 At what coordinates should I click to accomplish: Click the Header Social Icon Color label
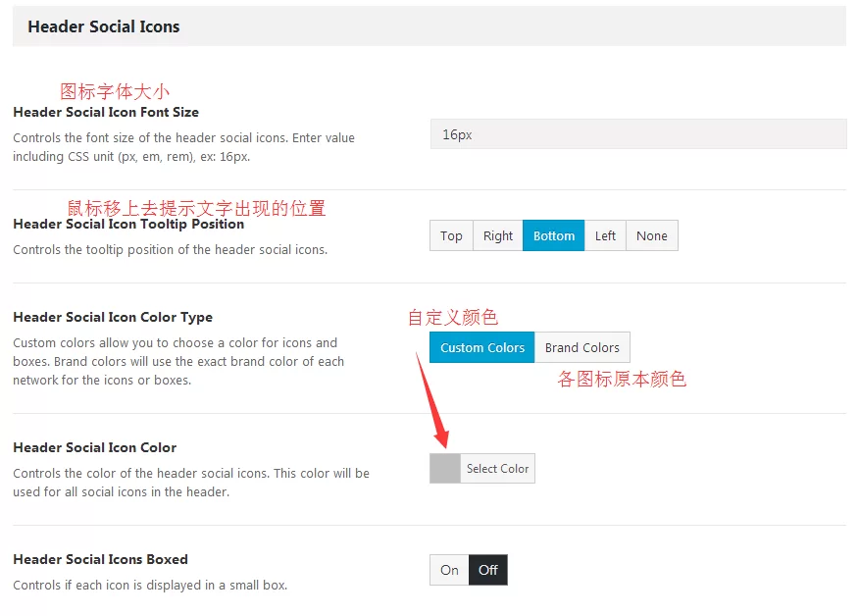coord(95,447)
